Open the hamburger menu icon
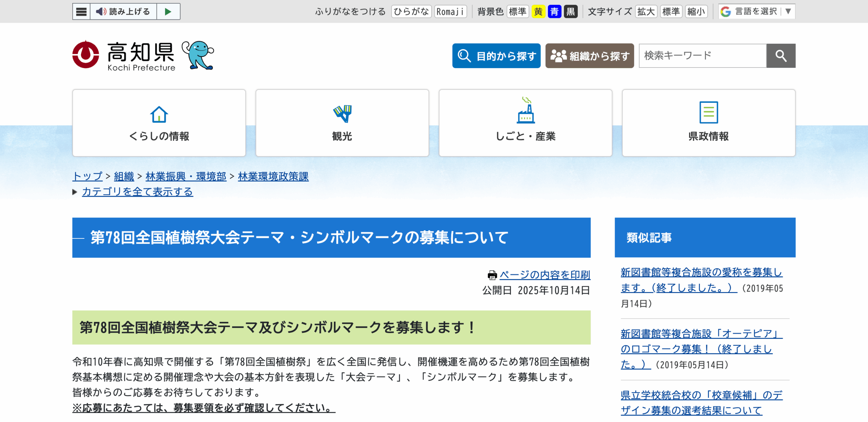 [x=81, y=12]
